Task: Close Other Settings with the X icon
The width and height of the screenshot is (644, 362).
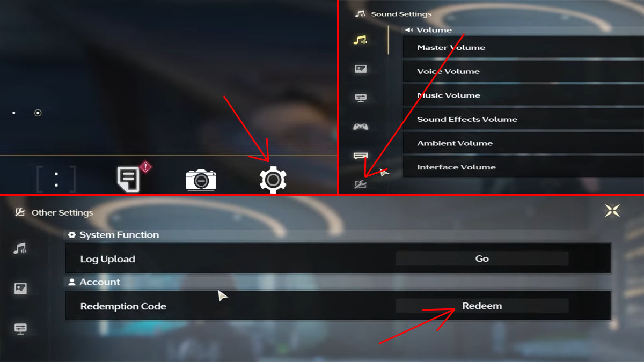Action: [612, 210]
